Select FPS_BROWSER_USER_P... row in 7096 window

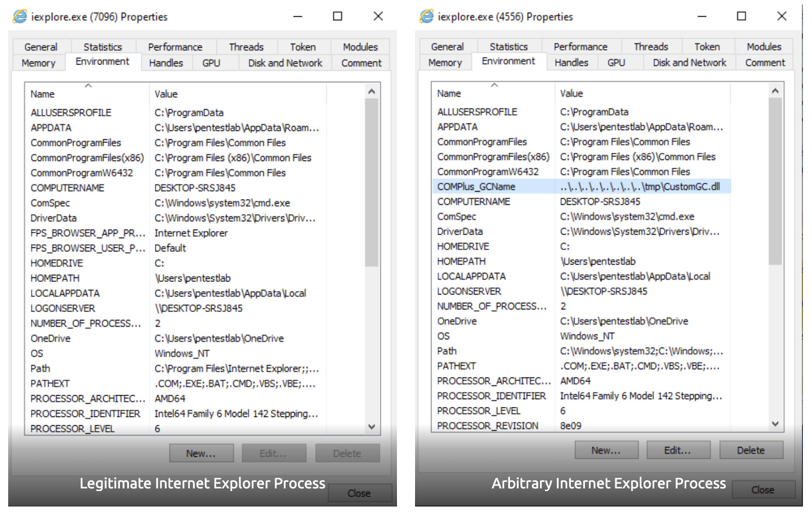[x=176, y=248]
